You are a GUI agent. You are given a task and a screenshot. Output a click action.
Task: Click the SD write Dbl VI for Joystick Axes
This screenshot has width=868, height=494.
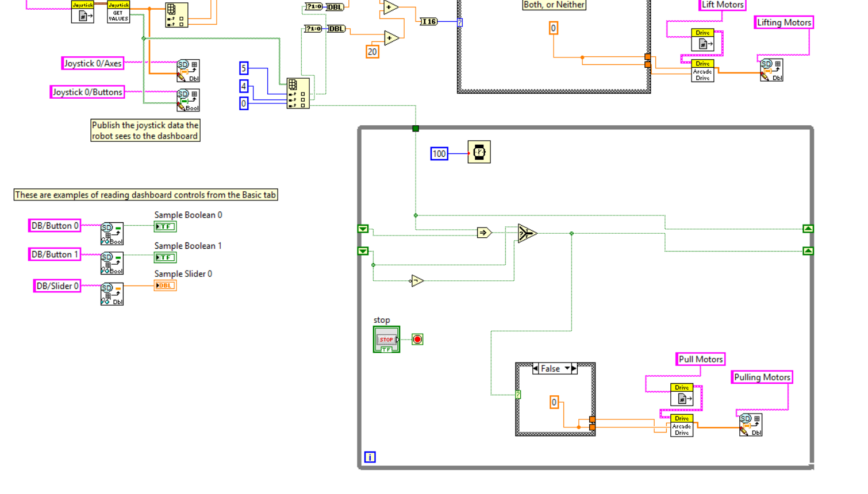point(188,71)
